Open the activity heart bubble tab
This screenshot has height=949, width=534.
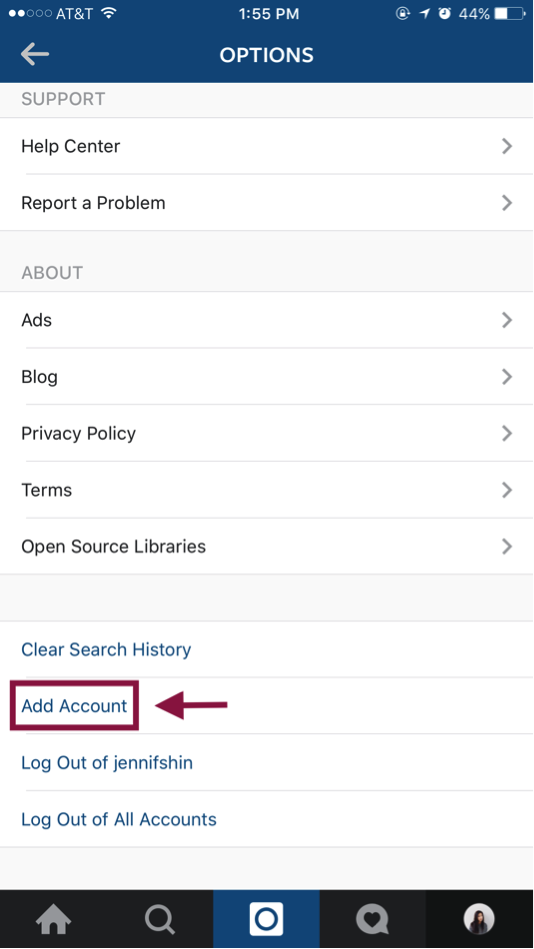click(372, 920)
